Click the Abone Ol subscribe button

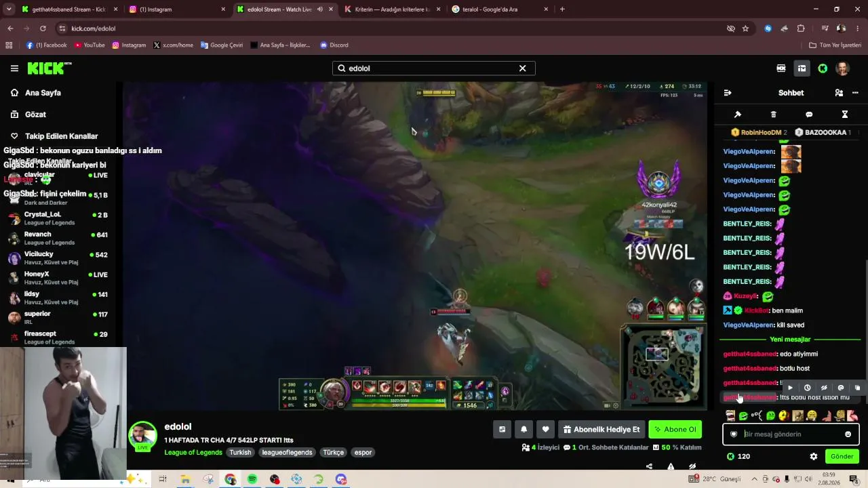pos(675,430)
